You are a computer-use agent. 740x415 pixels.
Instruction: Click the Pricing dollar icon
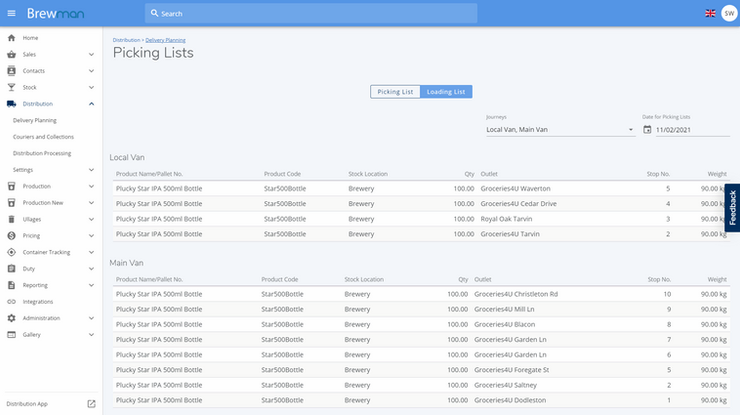tap(11, 236)
